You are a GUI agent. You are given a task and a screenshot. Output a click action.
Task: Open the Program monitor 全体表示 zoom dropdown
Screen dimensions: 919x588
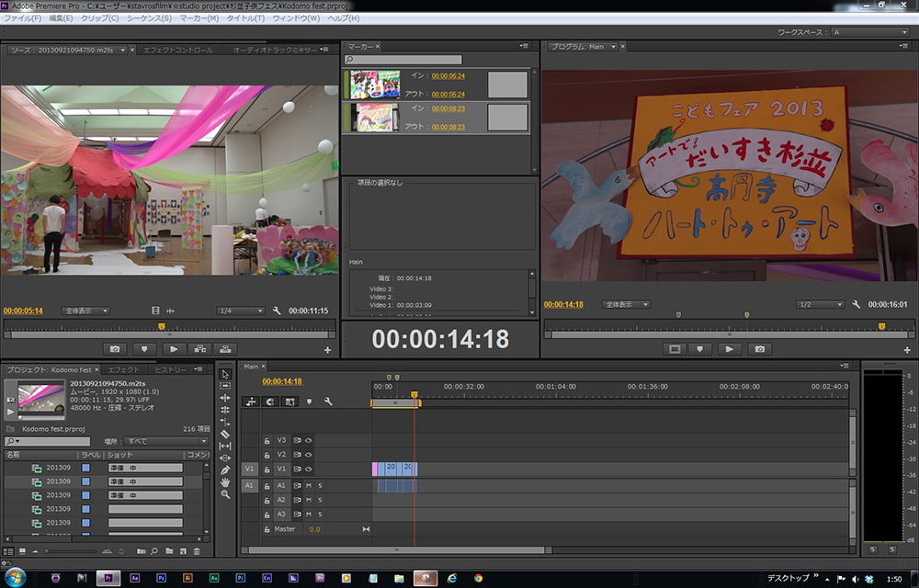626,304
